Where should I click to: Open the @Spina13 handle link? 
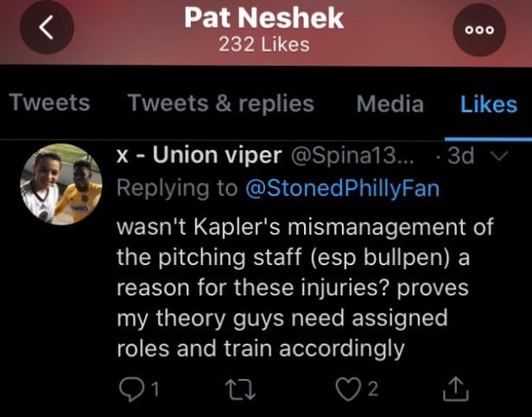pos(352,157)
